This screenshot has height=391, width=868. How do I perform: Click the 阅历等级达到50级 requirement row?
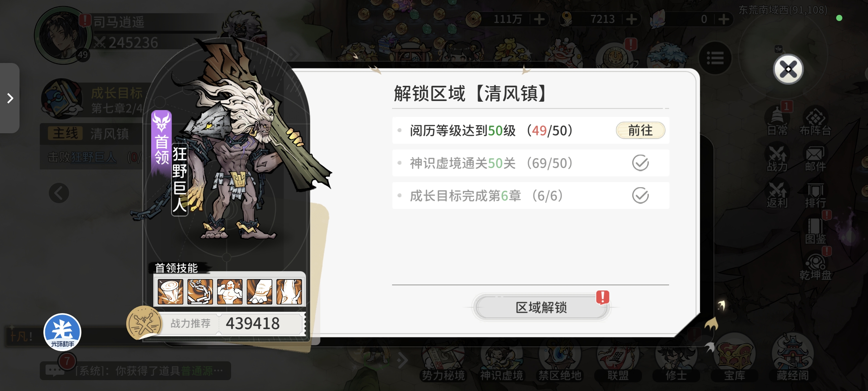coord(531,130)
